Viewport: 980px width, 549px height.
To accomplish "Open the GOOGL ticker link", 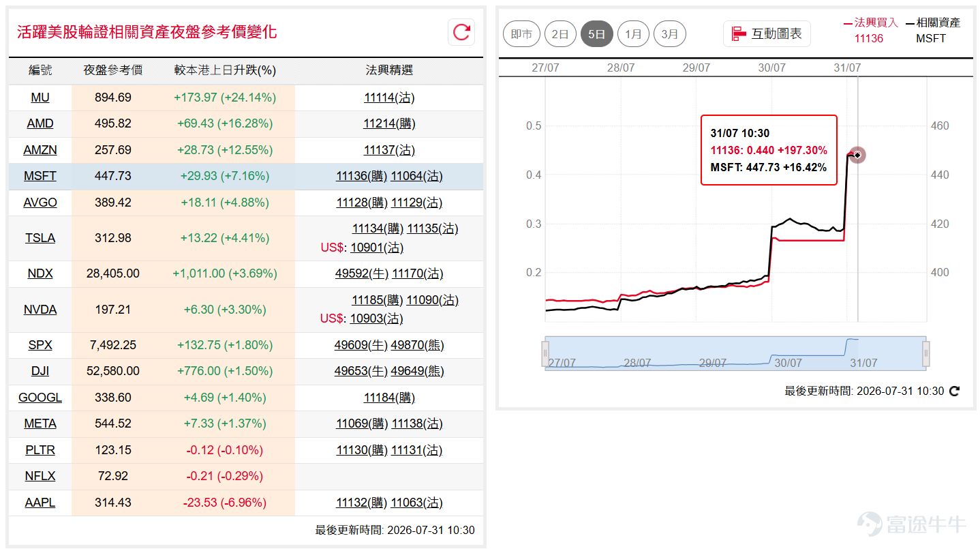I will click(x=40, y=398).
